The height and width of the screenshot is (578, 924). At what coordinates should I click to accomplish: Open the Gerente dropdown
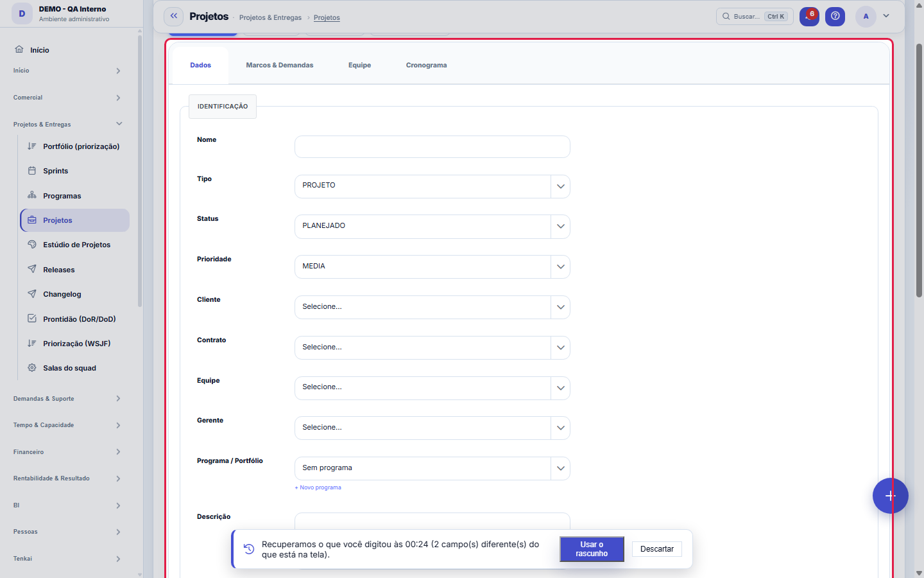(x=432, y=428)
